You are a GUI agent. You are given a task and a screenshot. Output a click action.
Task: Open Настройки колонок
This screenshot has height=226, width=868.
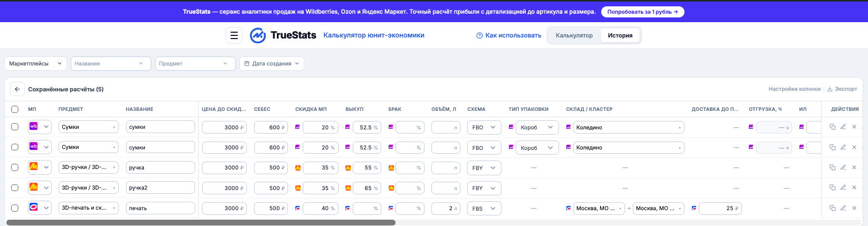coord(795,89)
